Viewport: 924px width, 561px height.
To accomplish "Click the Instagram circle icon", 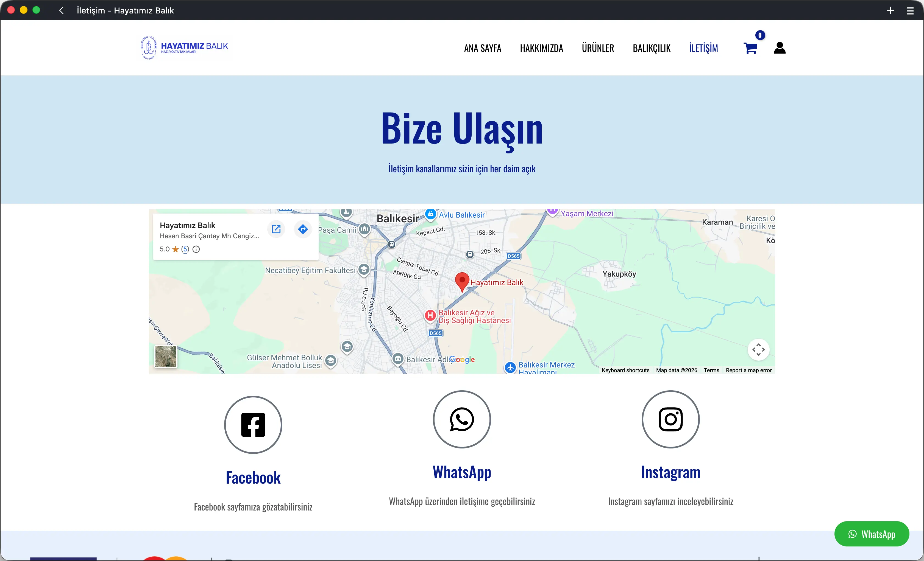I will (x=670, y=419).
